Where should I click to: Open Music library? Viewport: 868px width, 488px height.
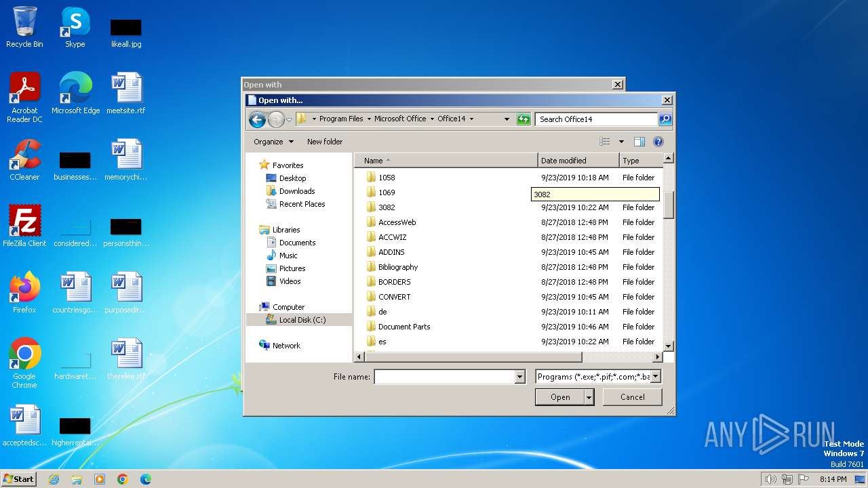(288, 256)
